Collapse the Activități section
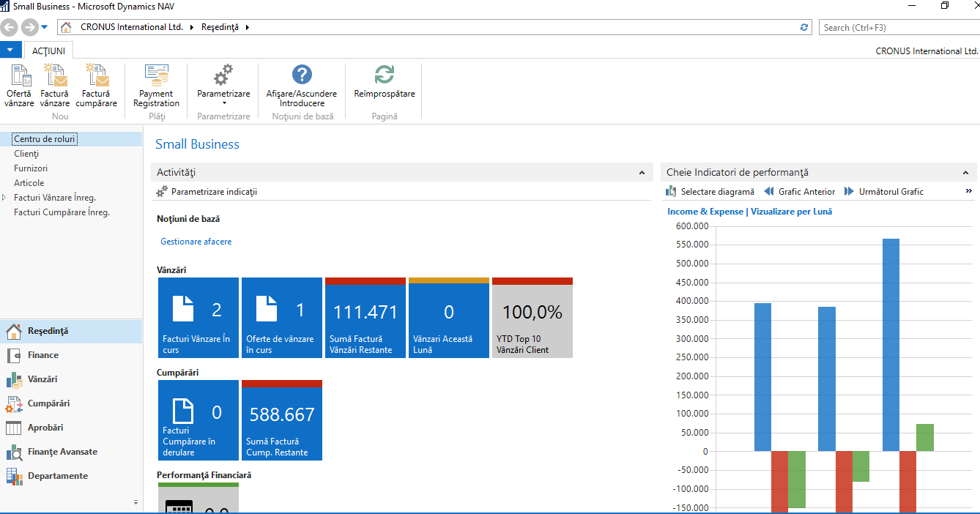This screenshot has height=514, width=980. click(x=642, y=173)
